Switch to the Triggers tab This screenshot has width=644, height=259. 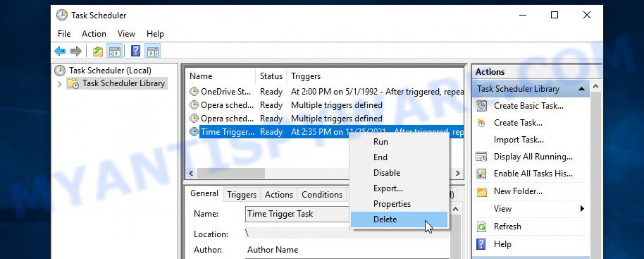[x=242, y=195]
